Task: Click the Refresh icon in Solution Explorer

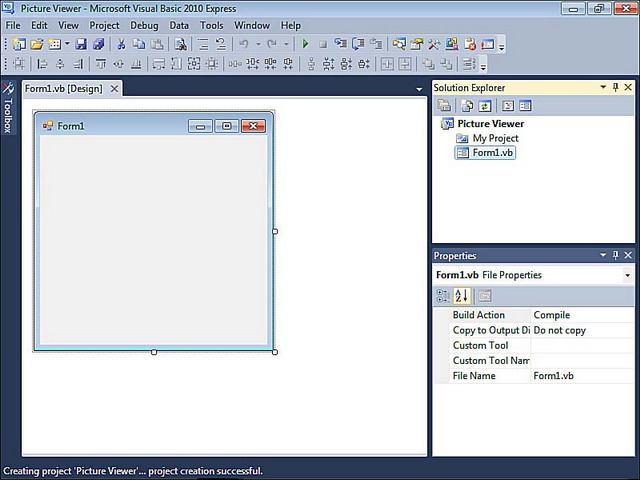Action: (484, 106)
